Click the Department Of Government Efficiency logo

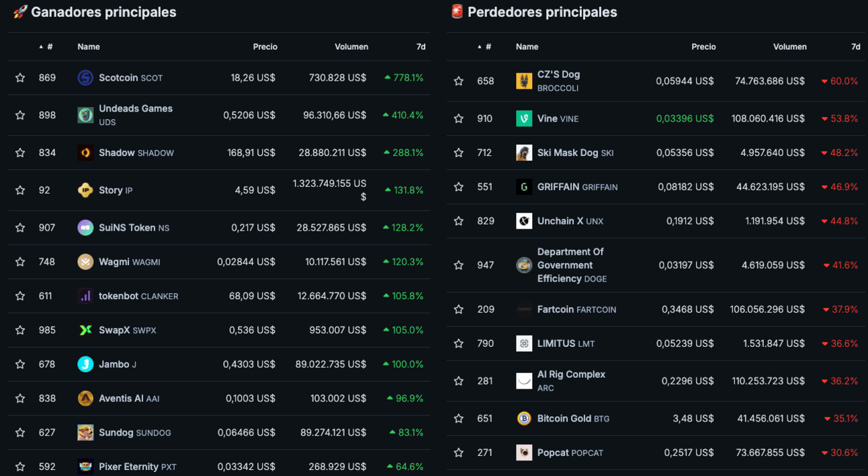click(524, 265)
